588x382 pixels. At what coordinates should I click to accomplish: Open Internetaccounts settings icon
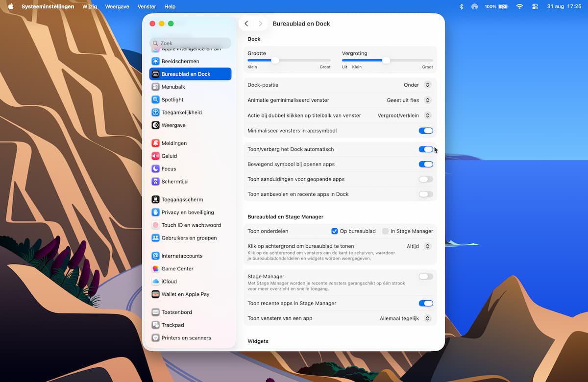pos(155,256)
